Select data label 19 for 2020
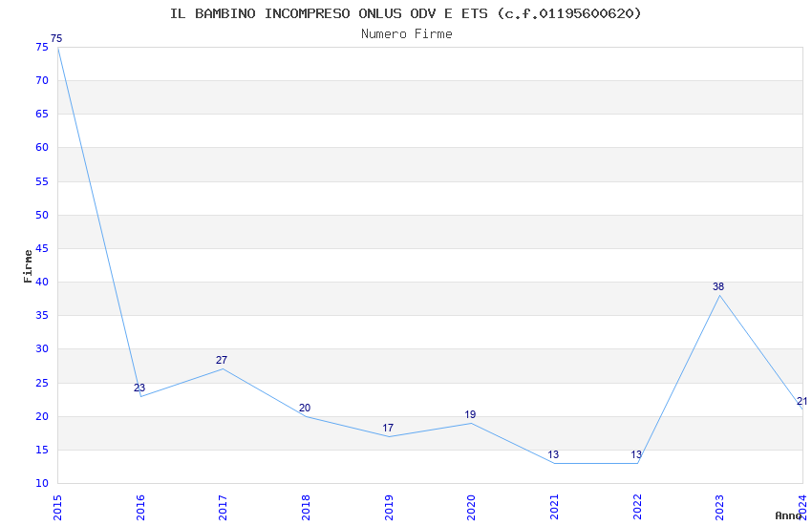Image resolution: width=812 pixels, height=525 pixels. (x=470, y=414)
